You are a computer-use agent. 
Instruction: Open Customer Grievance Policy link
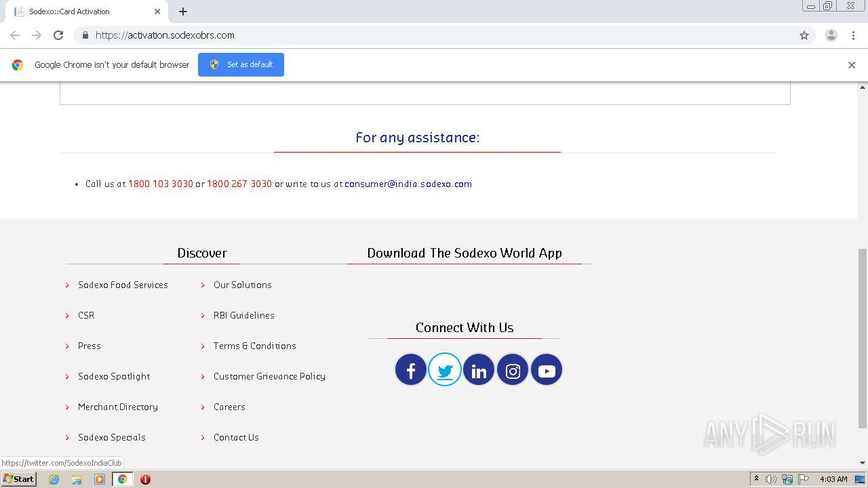point(269,377)
